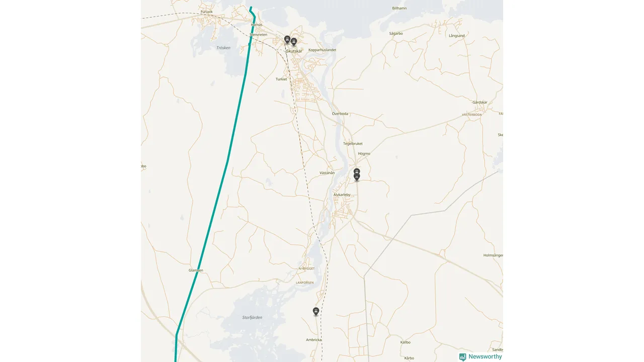Click the Holmsånger place label

(x=493, y=255)
